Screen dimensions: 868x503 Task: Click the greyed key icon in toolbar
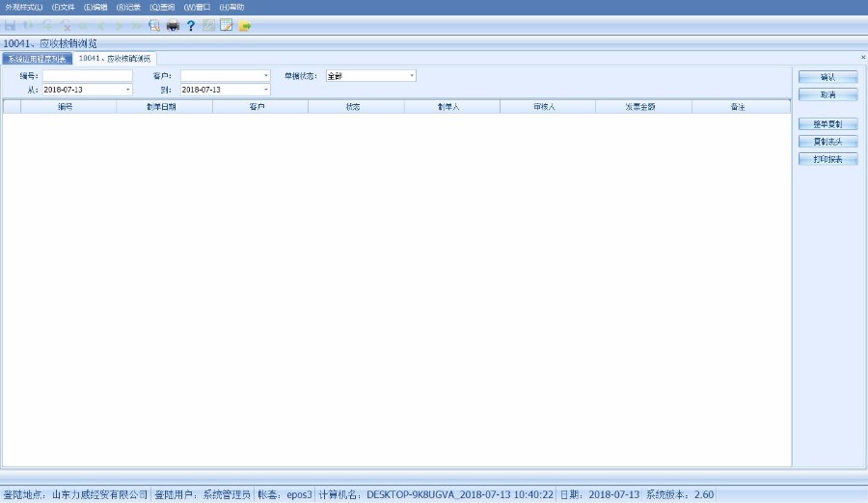(208, 25)
